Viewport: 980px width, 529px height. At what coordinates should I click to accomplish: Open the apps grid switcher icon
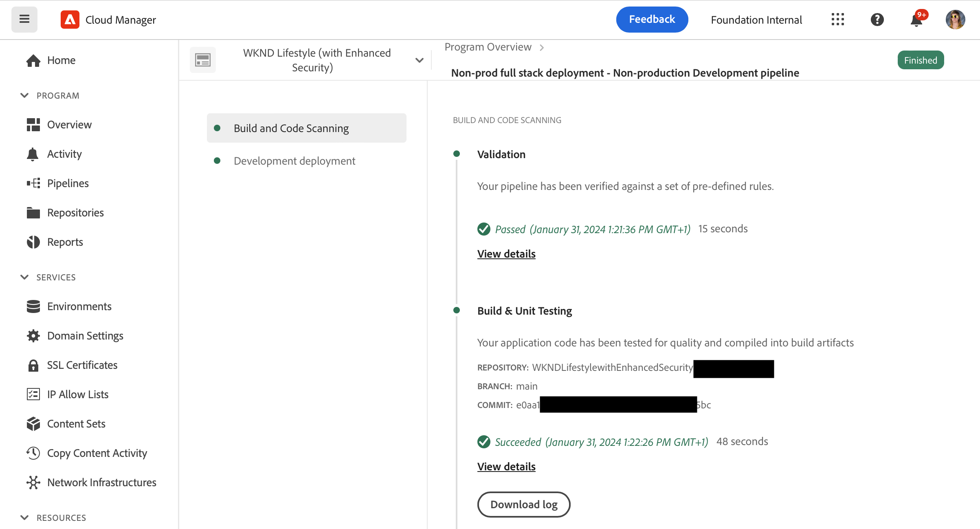(837, 19)
